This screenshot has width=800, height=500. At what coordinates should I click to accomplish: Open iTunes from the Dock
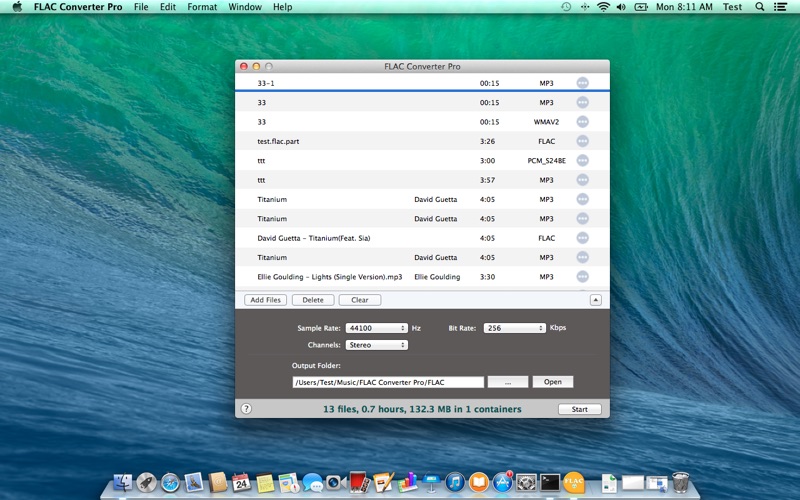point(455,482)
